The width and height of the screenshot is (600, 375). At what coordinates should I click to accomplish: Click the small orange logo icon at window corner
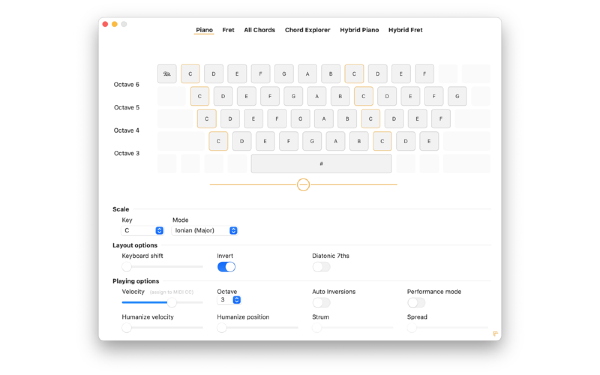tap(495, 334)
